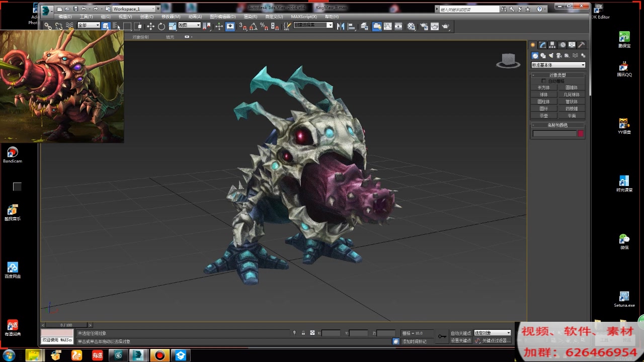This screenshot has height=362, width=644.
Task: Activate the Select and Move tool
Action: point(150,26)
